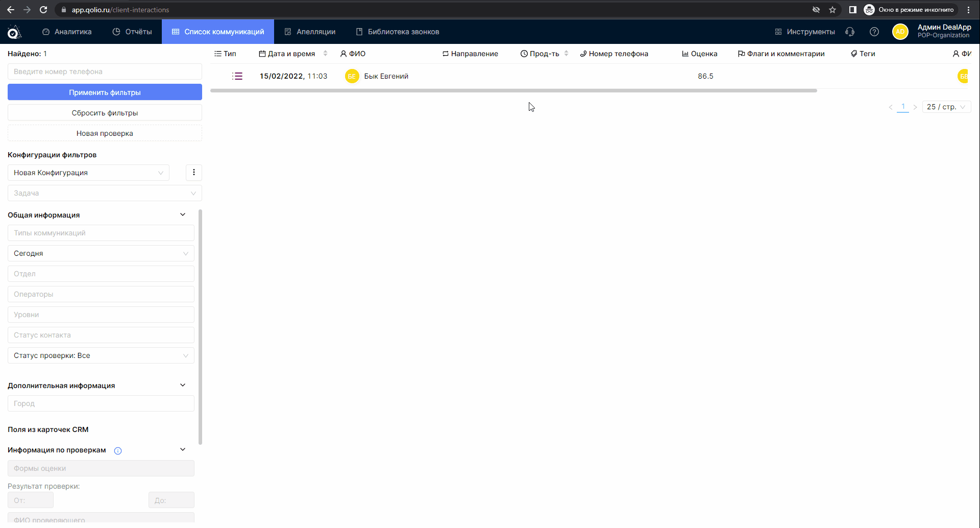The width and height of the screenshot is (980, 528).
Task: Click the checklist type icon in the row
Action: pos(237,76)
